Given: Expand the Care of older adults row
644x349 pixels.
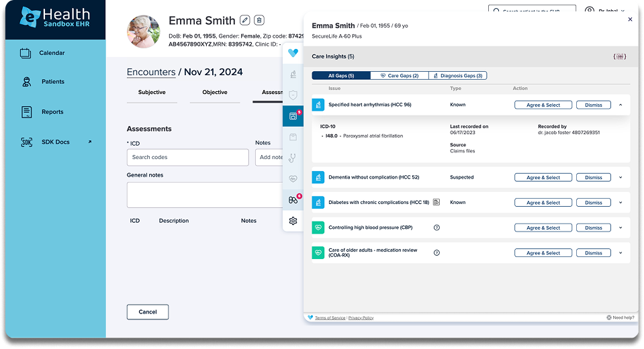Looking at the screenshot, I should pyautogui.click(x=620, y=253).
